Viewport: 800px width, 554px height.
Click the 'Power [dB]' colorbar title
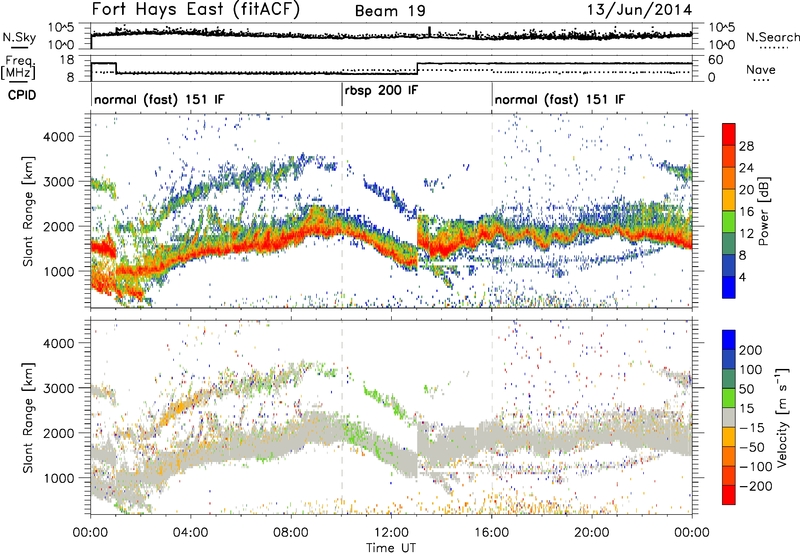pos(764,211)
